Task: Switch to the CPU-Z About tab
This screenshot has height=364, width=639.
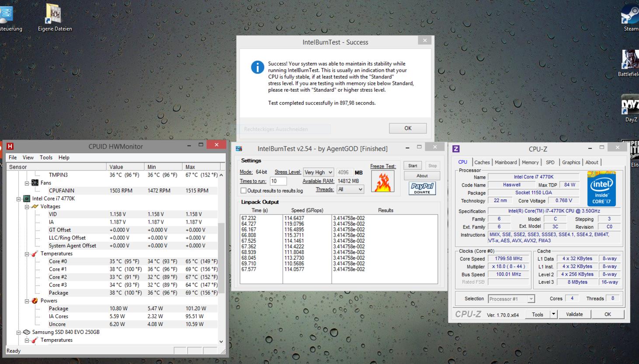Action: click(x=592, y=162)
